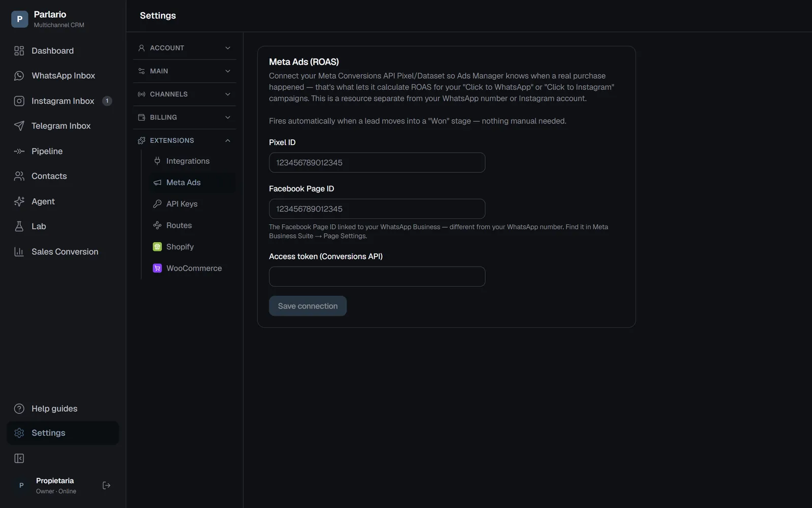Open the Meta Ads settings page

191,182
